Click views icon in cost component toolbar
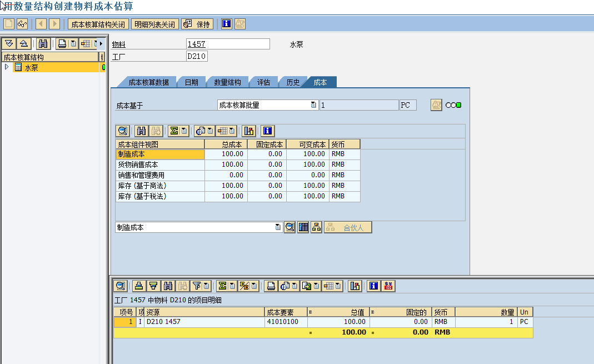 [200, 131]
